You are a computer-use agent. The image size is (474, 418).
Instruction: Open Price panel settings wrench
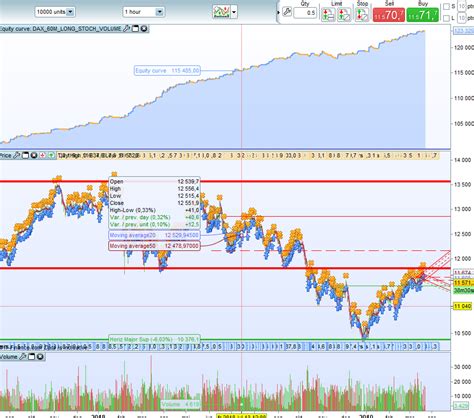tap(16, 155)
